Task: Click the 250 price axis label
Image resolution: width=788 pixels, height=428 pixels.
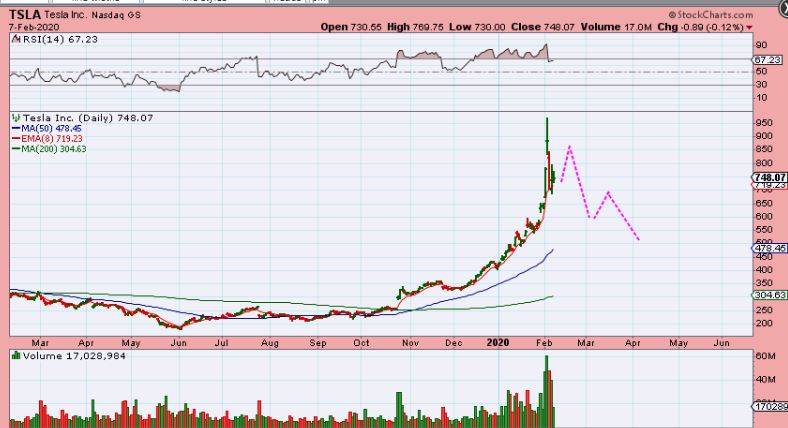Action: (764, 310)
